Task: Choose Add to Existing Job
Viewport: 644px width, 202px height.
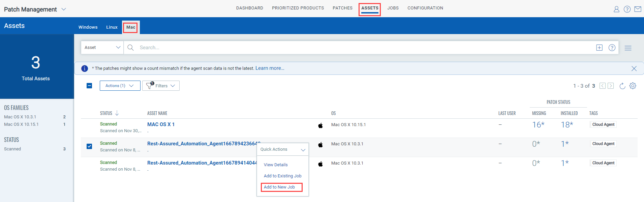Action: [x=282, y=176]
